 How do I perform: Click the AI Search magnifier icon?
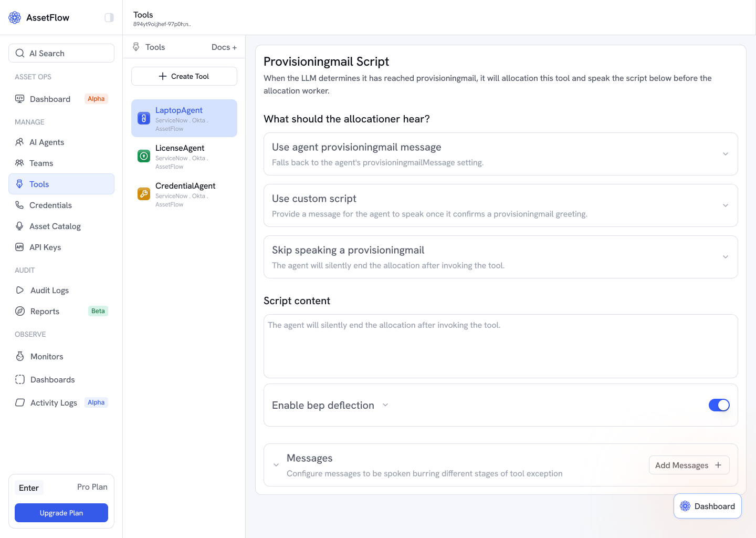pos(20,53)
